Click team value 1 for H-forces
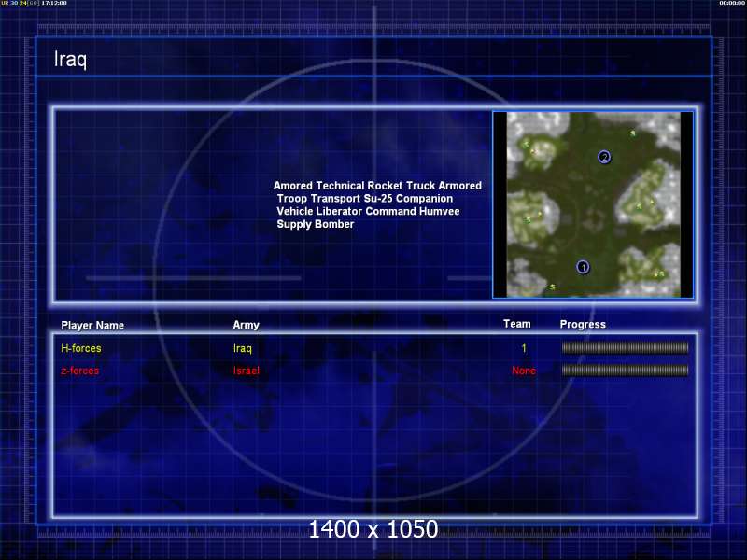This screenshot has height=560, width=747. [x=524, y=348]
